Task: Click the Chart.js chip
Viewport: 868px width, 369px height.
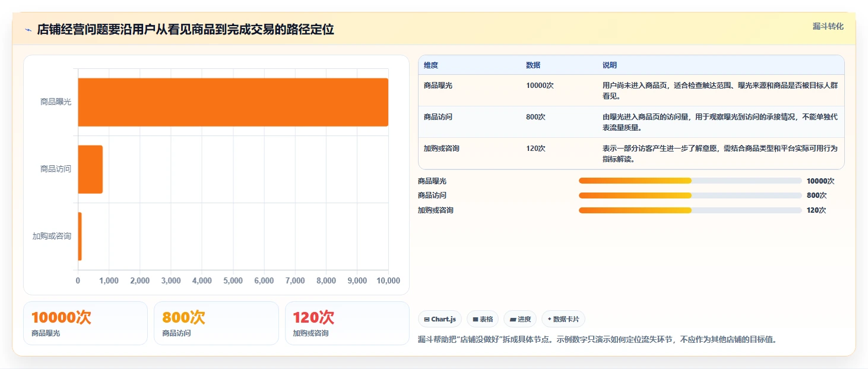Action: [x=440, y=319]
